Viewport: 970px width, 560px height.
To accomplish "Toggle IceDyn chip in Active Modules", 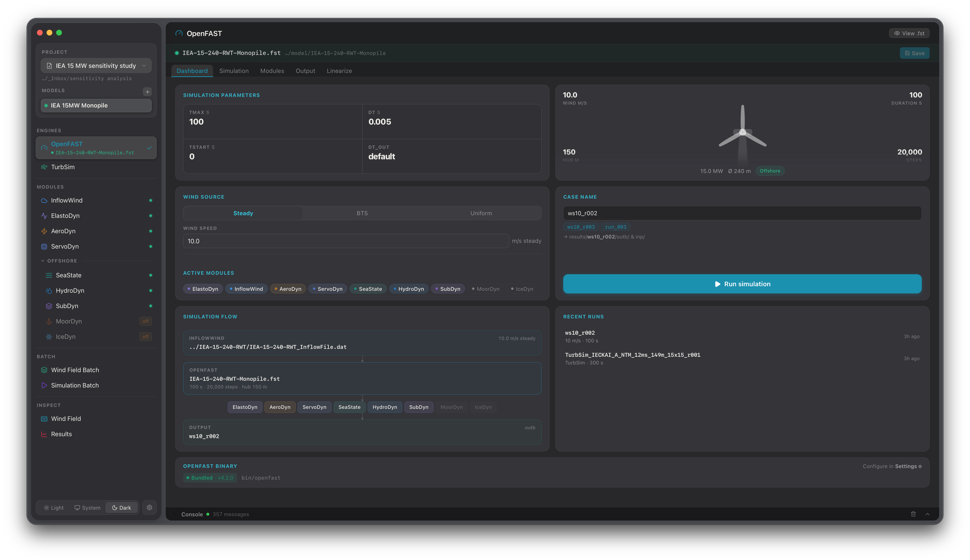I will point(522,289).
